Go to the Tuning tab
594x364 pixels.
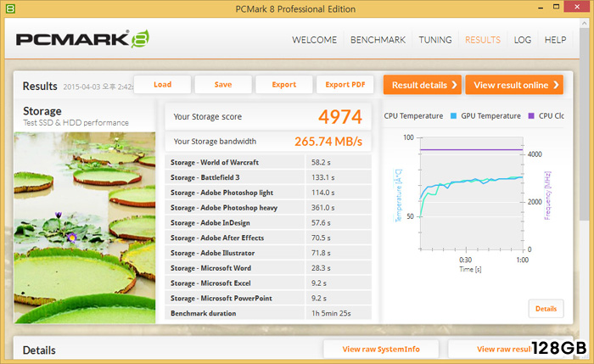coord(435,40)
